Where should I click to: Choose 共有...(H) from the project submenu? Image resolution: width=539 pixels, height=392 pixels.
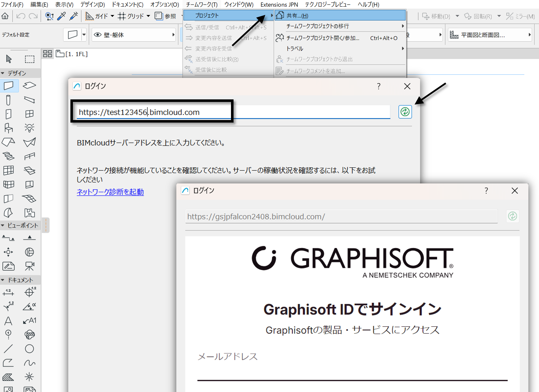click(x=340, y=16)
